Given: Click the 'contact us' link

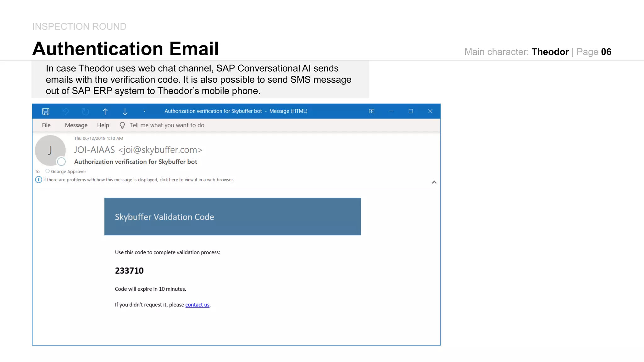Looking at the screenshot, I should click(x=197, y=305).
